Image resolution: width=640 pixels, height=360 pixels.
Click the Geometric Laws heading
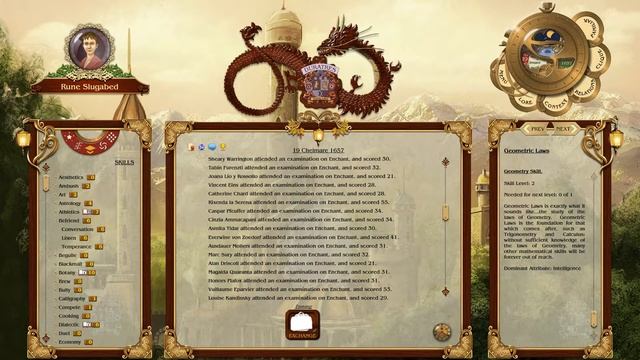tap(526, 151)
